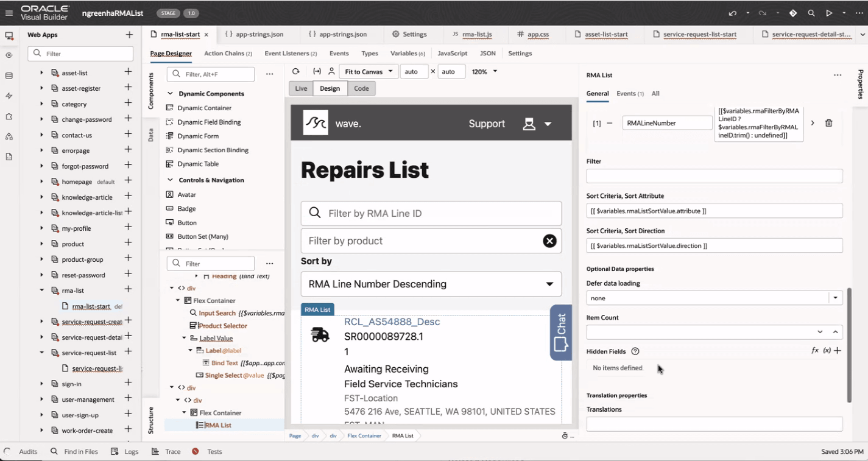Image resolution: width=868 pixels, height=461 pixels.
Task: Refresh the canvas preview
Action: 296,71
